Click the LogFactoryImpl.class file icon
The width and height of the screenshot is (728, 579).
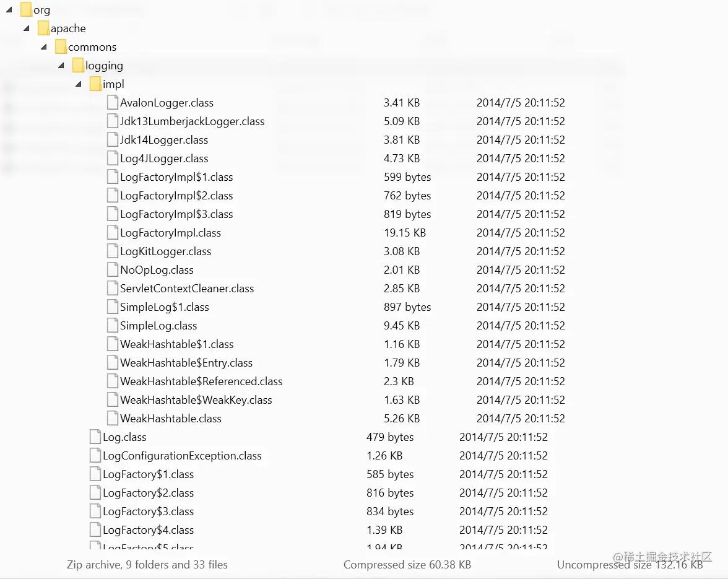coord(113,233)
